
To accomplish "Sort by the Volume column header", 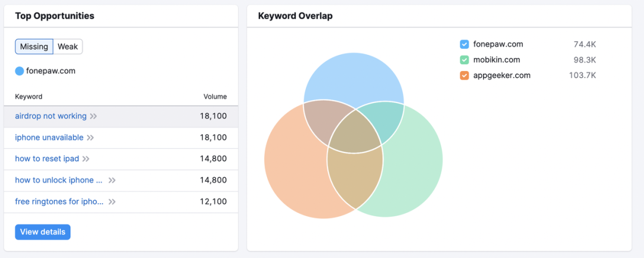I will click(215, 97).
